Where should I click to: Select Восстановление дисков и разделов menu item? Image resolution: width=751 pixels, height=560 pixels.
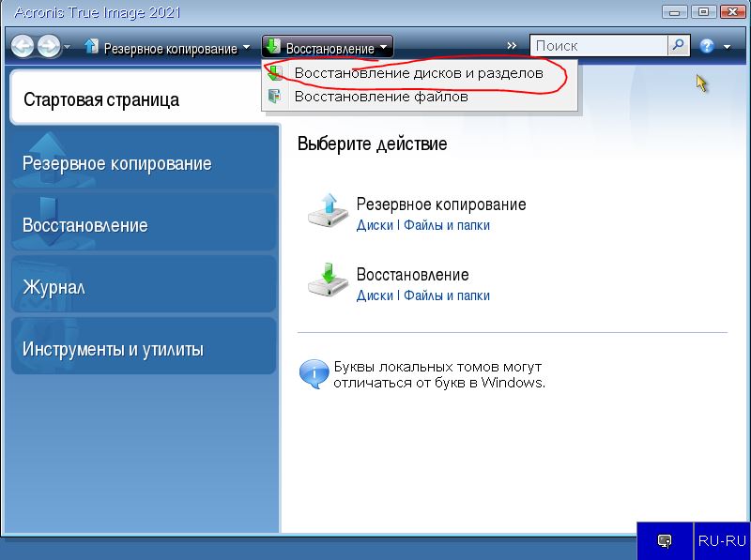pyautogui.click(x=418, y=73)
